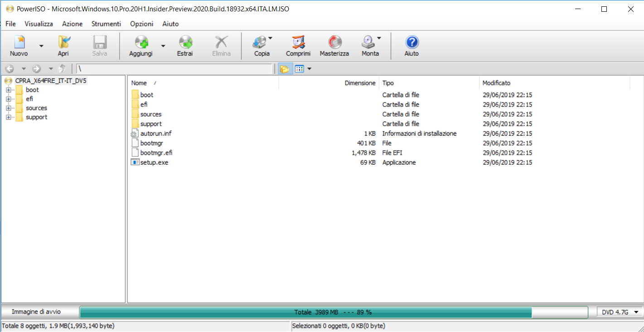Expand the efi tree node
644x332 pixels.
click(x=8, y=99)
